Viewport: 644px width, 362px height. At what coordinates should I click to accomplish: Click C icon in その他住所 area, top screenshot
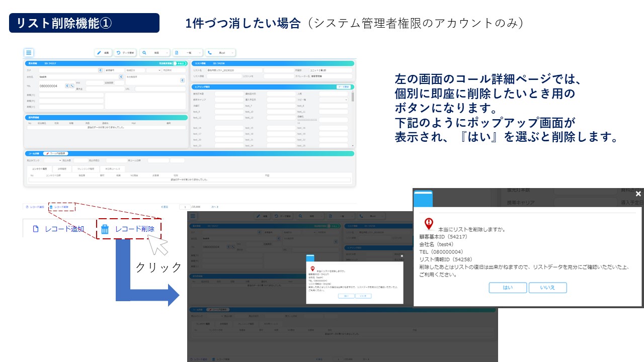[183, 80]
